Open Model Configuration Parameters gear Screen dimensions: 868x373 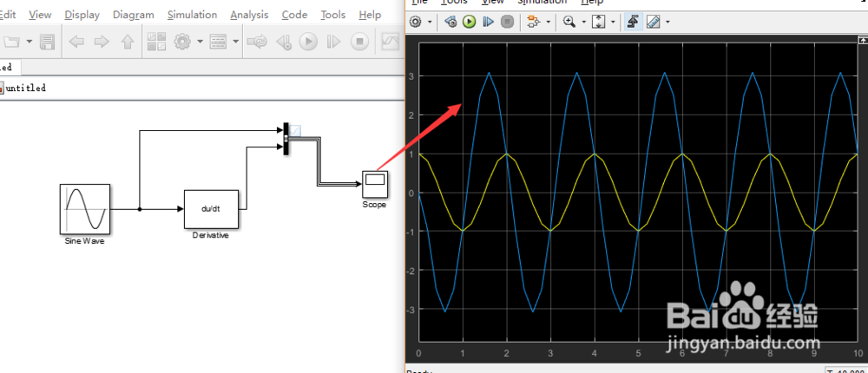182,42
